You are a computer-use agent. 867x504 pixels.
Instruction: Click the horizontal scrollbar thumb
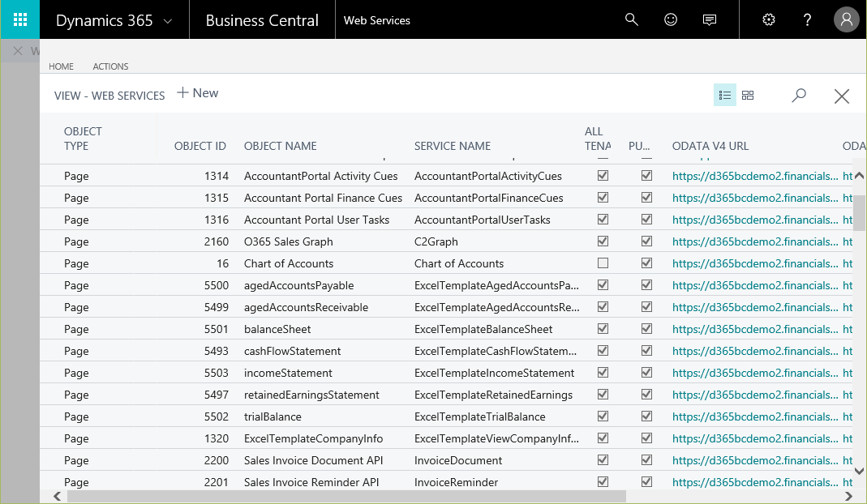[346, 496]
